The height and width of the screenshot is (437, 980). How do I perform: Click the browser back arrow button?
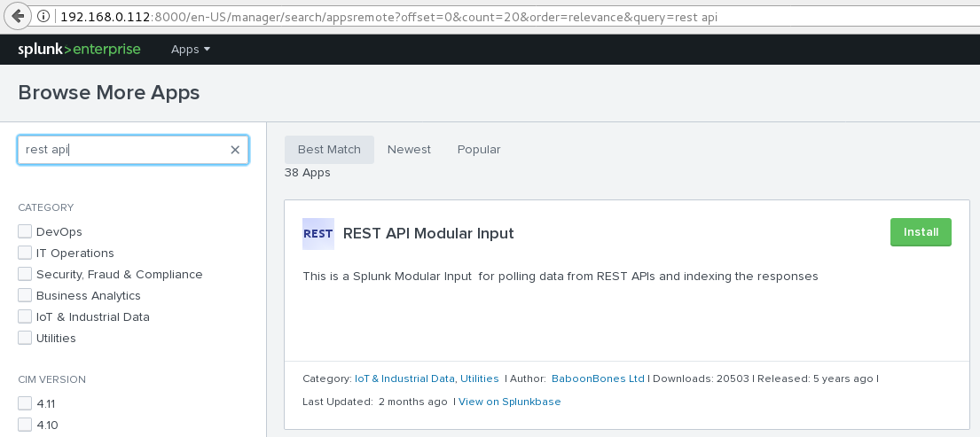point(18,16)
